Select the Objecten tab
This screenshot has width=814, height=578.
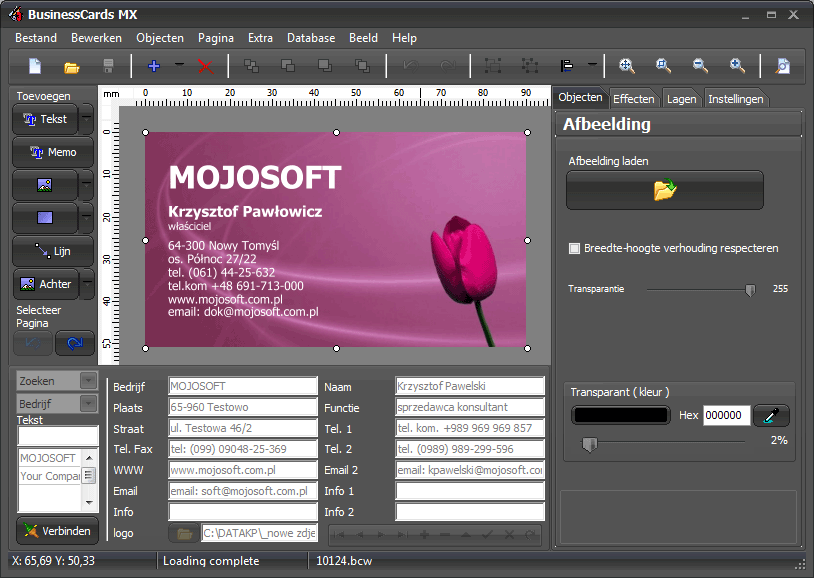[580, 97]
